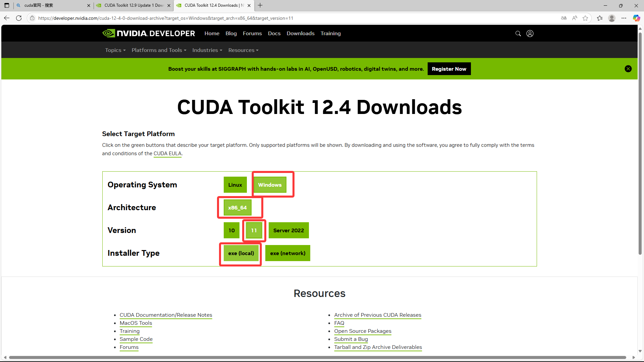Open the Sample Code link
644x362 pixels.
136,339
